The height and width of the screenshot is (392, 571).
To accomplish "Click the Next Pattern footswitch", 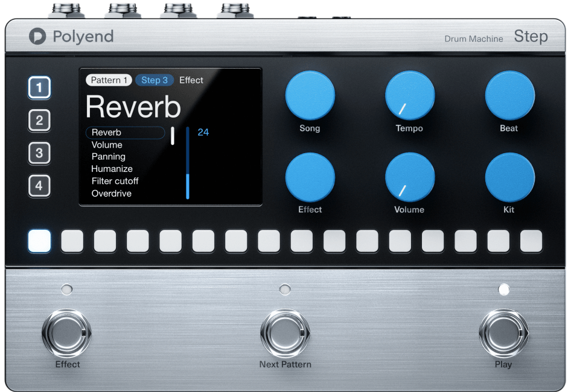I will [x=285, y=333].
